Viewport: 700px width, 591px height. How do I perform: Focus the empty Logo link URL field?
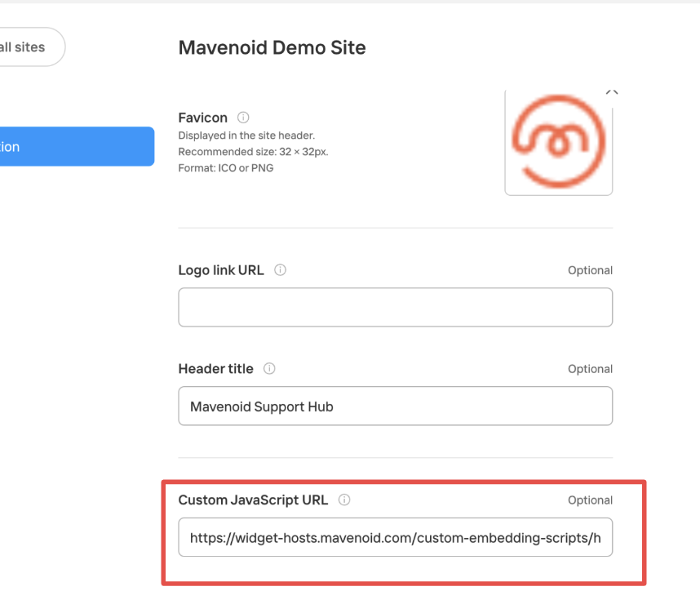396,308
